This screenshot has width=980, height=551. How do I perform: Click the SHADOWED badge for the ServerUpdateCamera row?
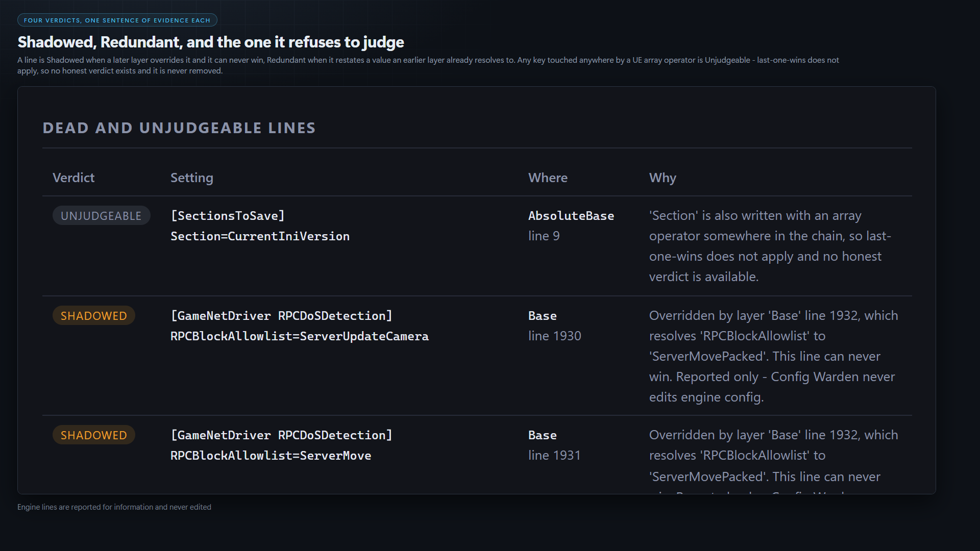94,316
